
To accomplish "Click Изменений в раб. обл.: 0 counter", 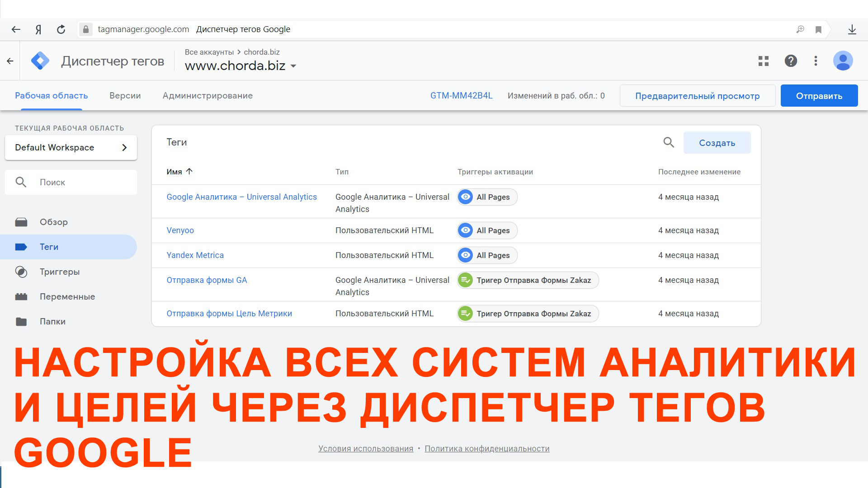I will click(556, 96).
